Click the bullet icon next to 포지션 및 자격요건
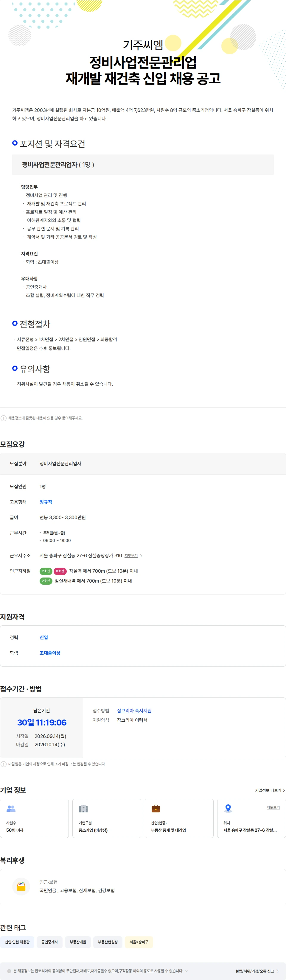Viewport: 286px width, 980px height. (15, 143)
